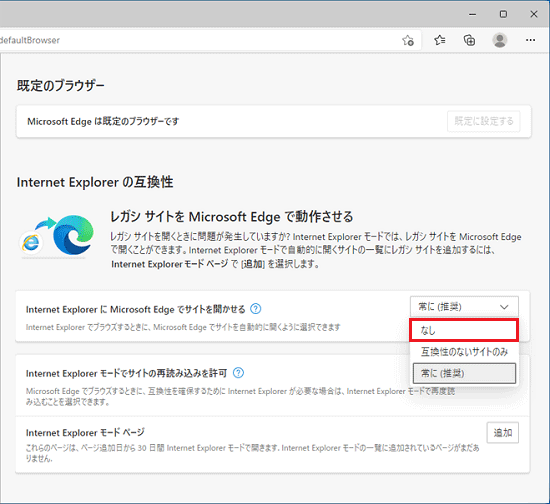Open the Collections icon

coord(469,40)
